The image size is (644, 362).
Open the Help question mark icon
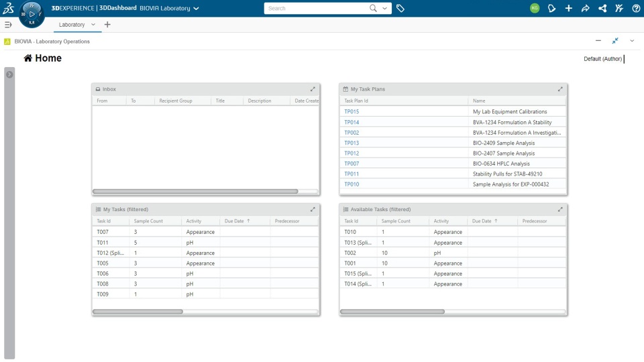click(636, 8)
